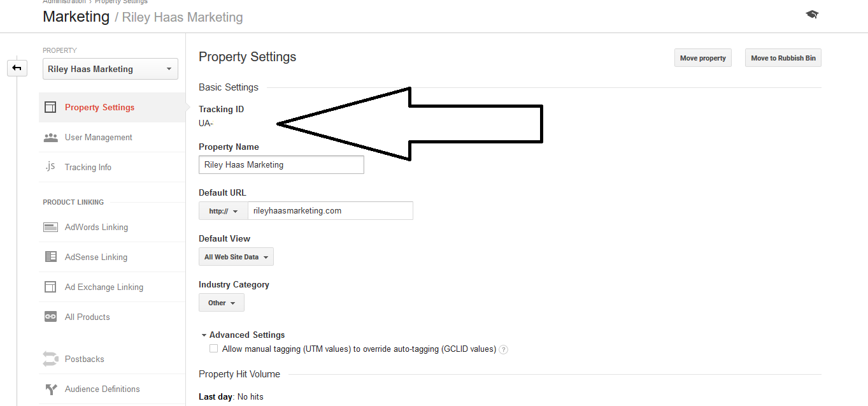This screenshot has width=868, height=406.
Task: Click the Tracking ID value UA-
Action: (x=206, y=124)
